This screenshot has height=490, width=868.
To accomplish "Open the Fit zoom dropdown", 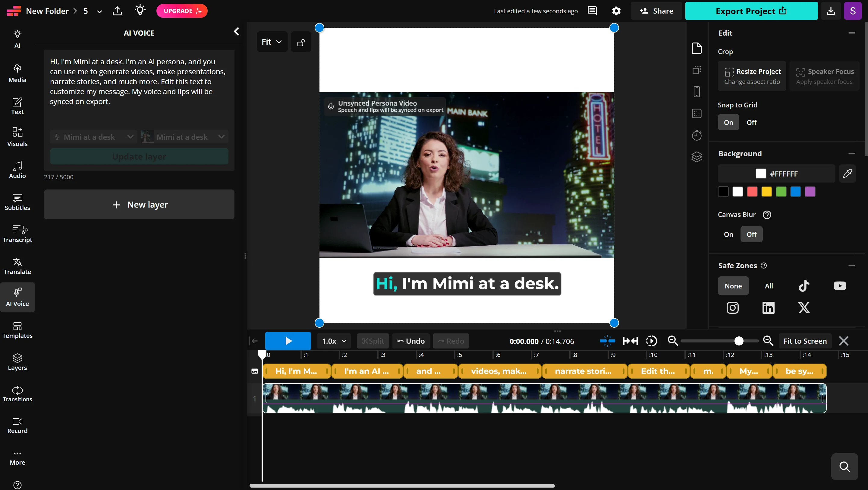I will tap(272, 41).
